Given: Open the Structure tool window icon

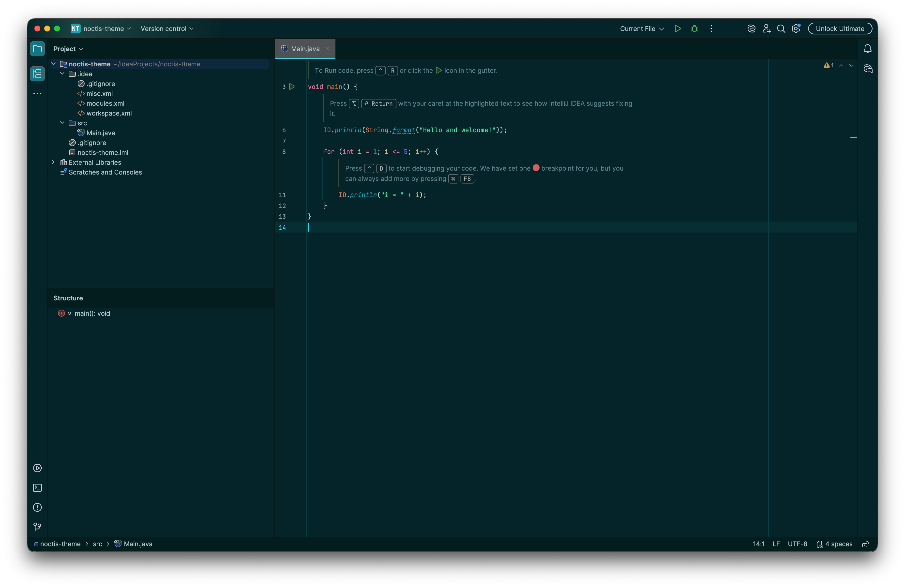Looking at the screenshot, I should point(37,74).
